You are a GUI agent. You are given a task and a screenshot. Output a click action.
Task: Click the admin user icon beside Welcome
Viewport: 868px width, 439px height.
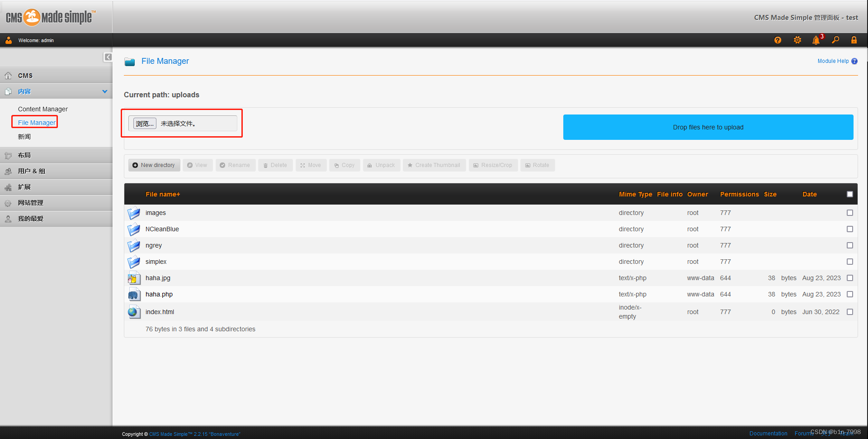8,40
